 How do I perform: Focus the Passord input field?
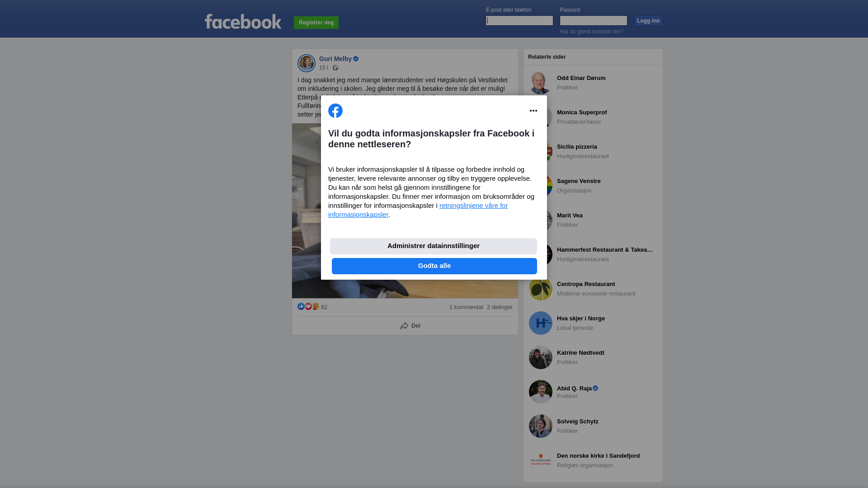click(x=594, y=21)
